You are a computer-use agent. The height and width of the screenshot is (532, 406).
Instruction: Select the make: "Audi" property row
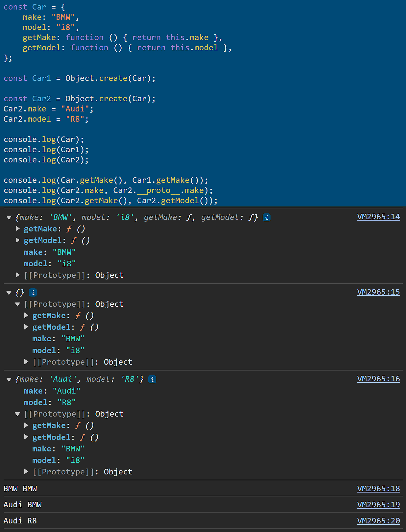52,391
